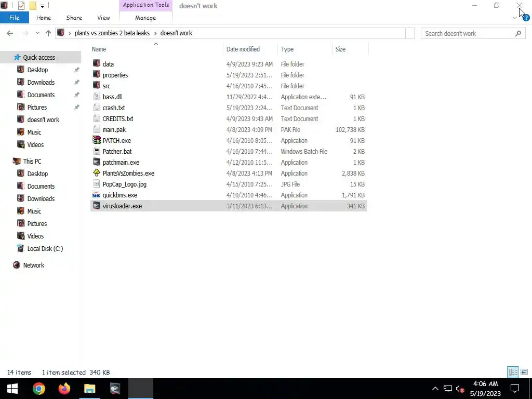532x399 pixels.
Task: Open the Manage ribbon tab
Action: (x=145, y=18)
